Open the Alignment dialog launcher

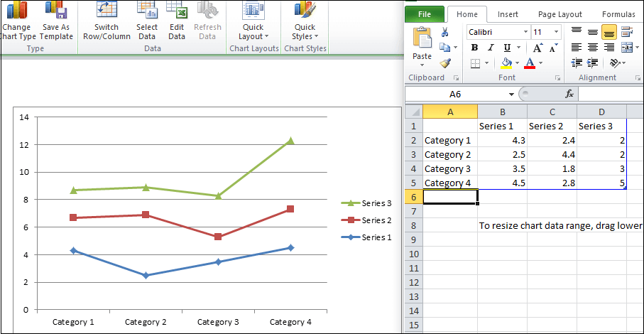click(638, 77)
